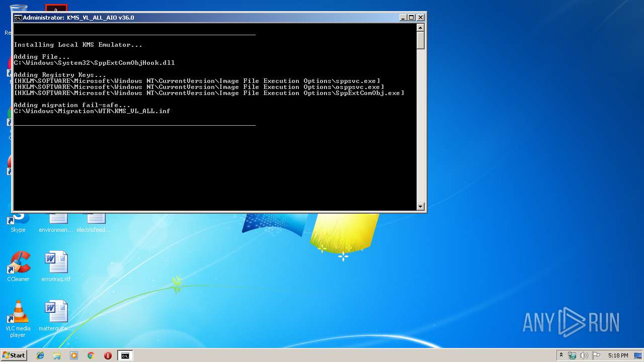Open Opera browser from the taskbar
Viewport: 644px width, 362px height.
(x=108, y=355)
